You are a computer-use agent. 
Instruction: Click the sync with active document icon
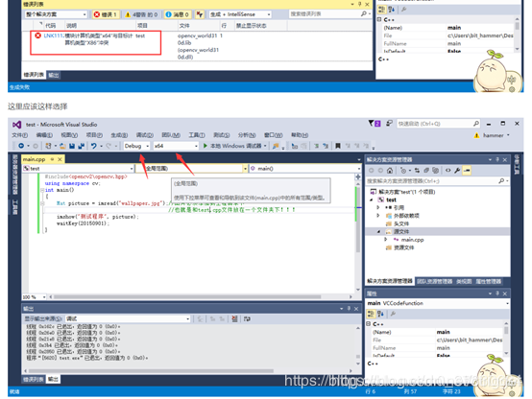pyautogui.click(x=417, y=171)
